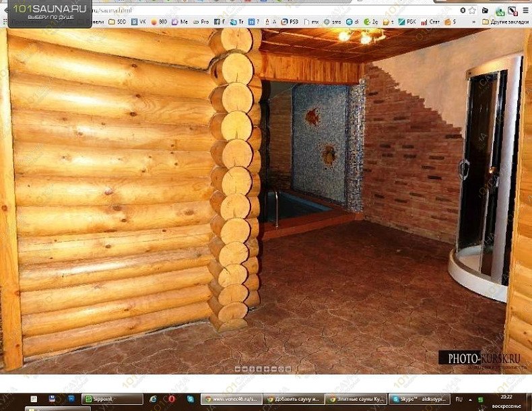This screenshot has height=411, width=532.
Task: Toggle panorama auto-rotation button
Action: point(281,369)
